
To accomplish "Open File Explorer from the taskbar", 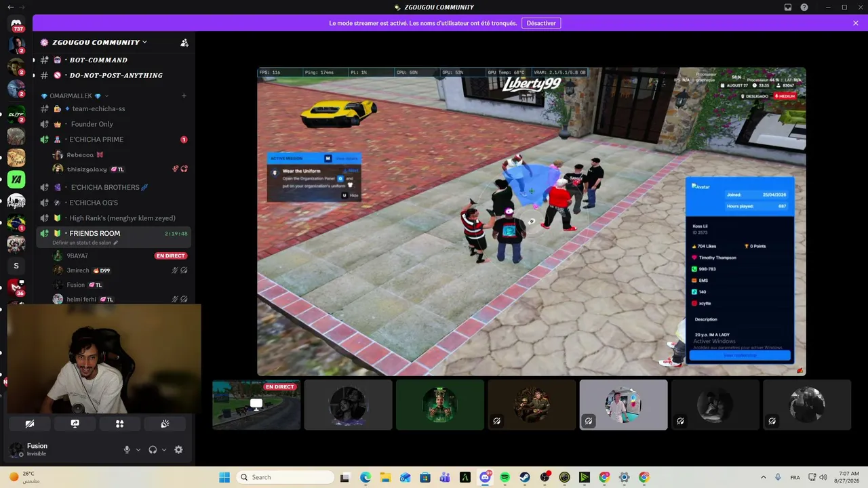I will pyautogui.click(x=385, y=477).
